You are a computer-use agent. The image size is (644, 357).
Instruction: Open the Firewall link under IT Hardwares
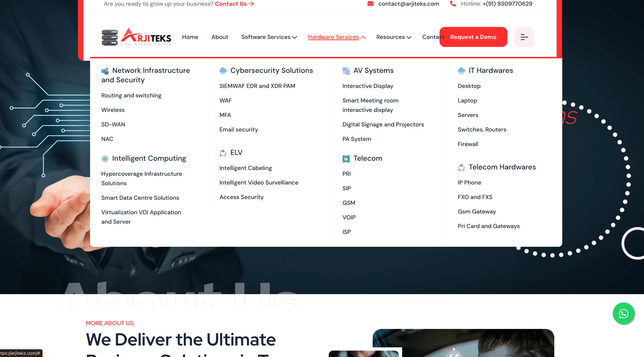(468, 144)
